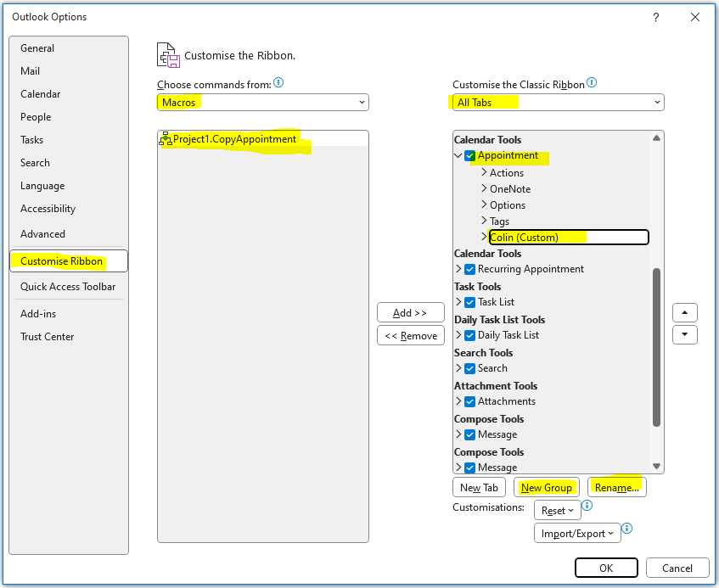Select Quick Access Toolbar in the sidebar
Image resolution: width=719 pixels, height=588 pixels.
click(68, 287)
